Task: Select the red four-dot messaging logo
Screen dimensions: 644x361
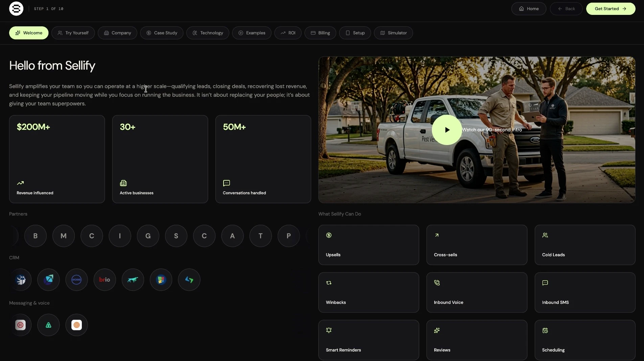Action: 21,325
